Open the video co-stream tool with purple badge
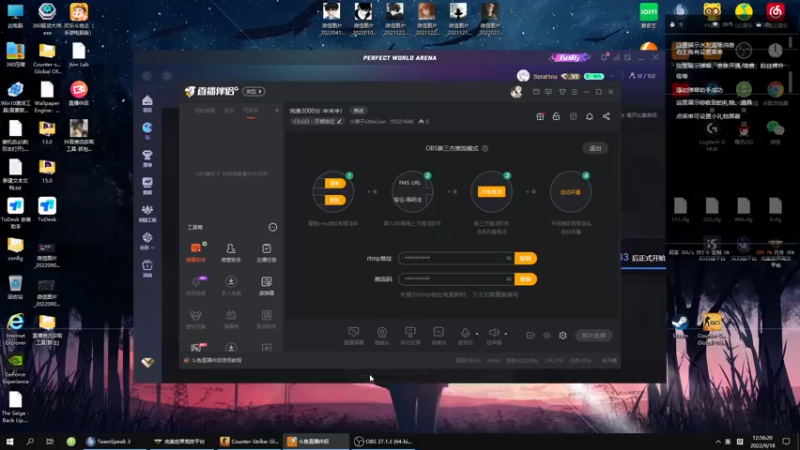 tap(196, 286)
